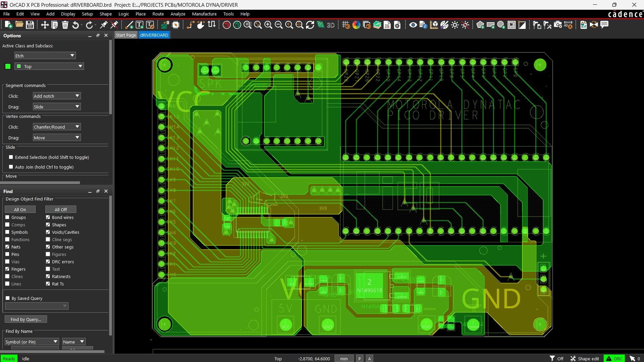Open the 'Symbol (or Pin)' dropdown
This screenshot has width=644, height=362.
pos(32,342)
